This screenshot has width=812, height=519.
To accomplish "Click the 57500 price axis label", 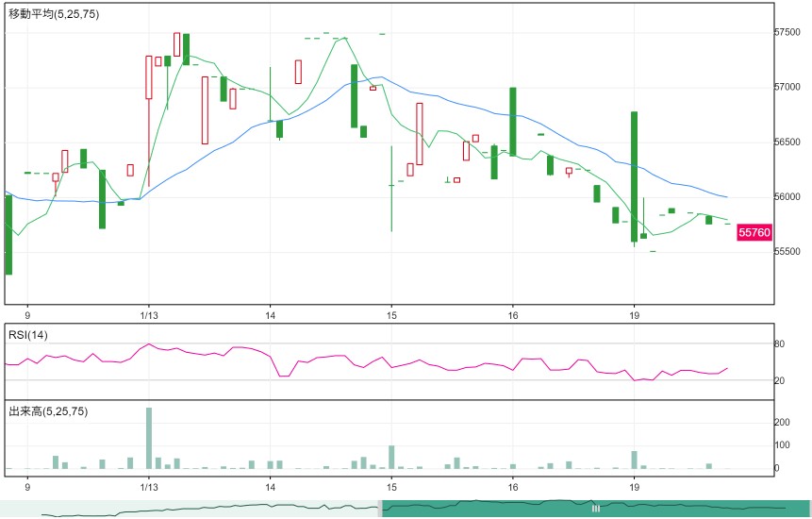I will [x=787, y=32].
